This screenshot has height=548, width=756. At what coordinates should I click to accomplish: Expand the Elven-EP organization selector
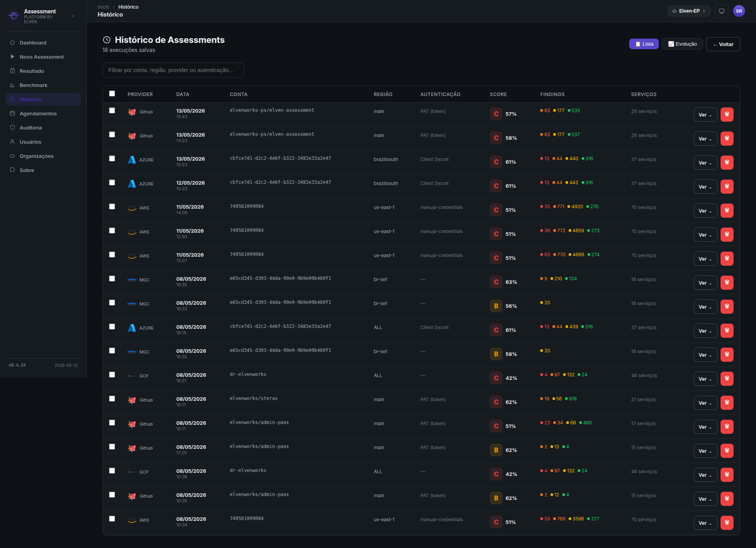coord(689,11)
